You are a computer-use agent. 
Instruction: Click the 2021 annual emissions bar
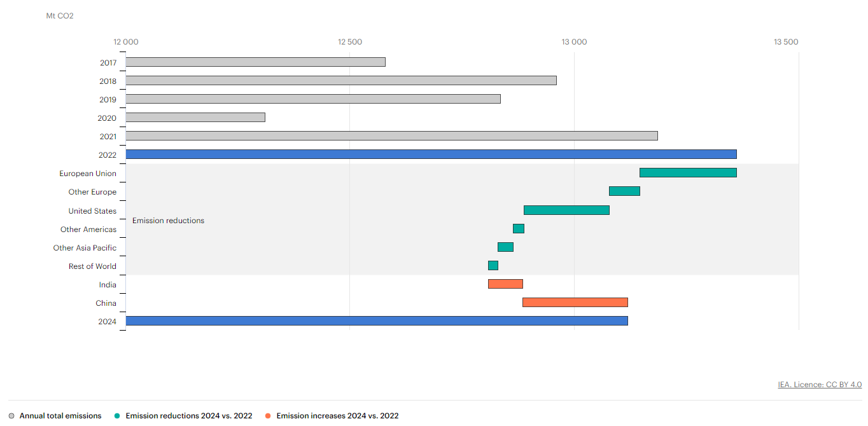391,136
